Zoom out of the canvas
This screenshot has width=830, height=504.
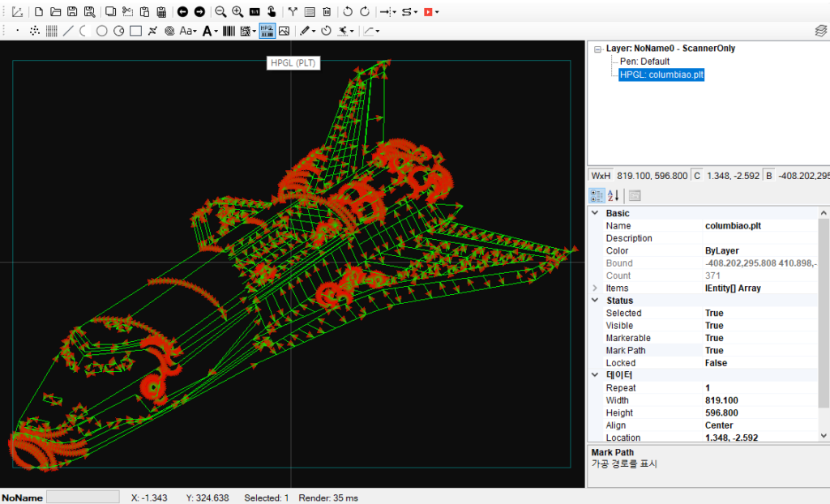[220, 11]
